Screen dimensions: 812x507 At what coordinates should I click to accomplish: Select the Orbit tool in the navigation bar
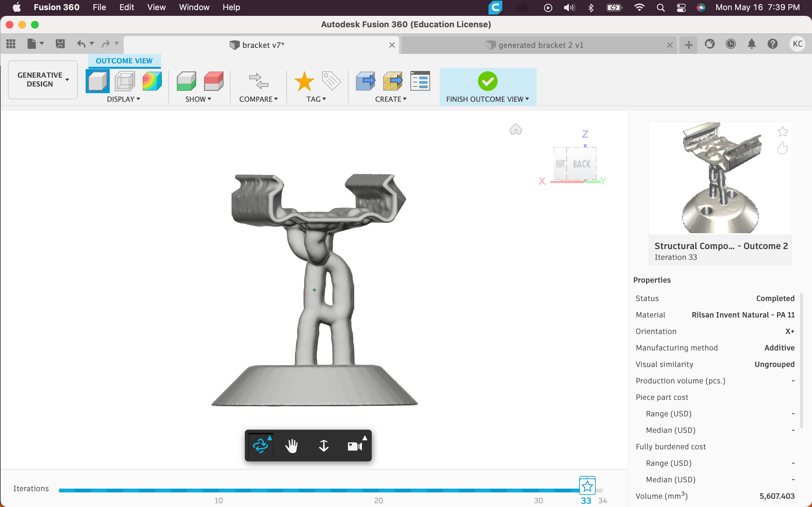tap(260, 445)
